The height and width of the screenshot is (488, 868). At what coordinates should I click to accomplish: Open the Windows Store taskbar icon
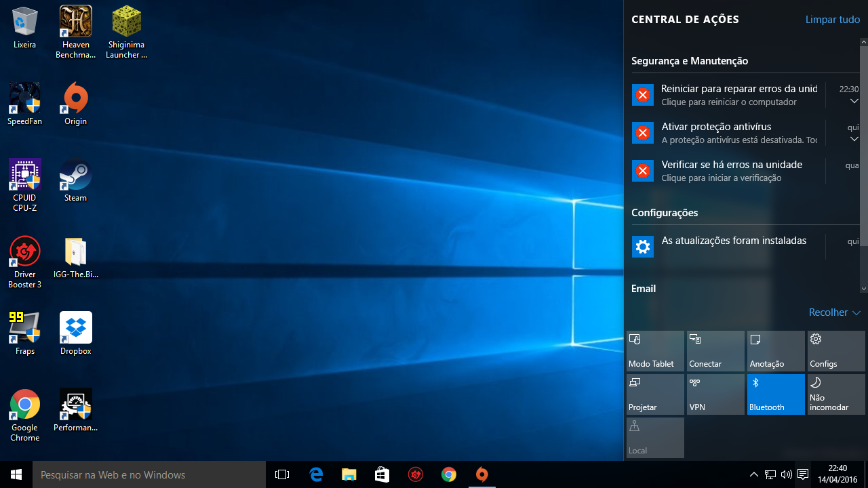click(382, 474)
